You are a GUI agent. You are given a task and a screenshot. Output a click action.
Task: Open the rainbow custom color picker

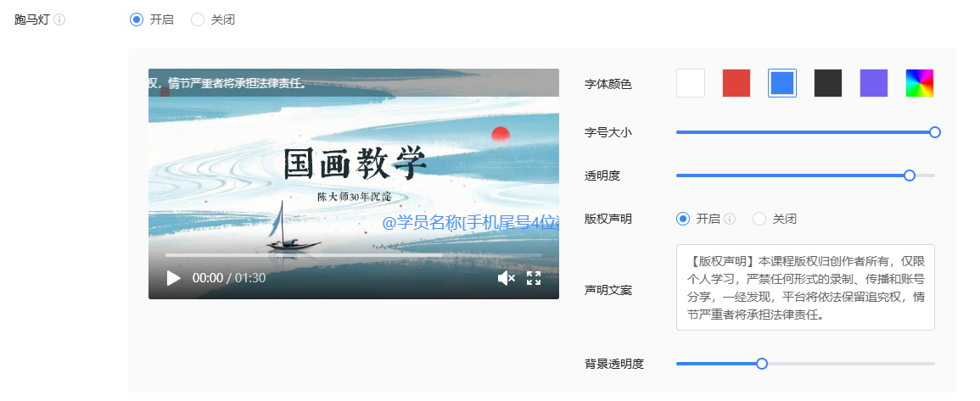click(920, 83)
